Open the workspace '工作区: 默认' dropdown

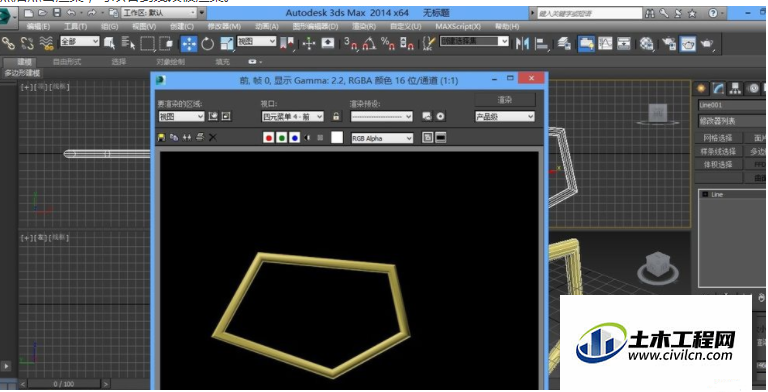click(x=160, y=13)
